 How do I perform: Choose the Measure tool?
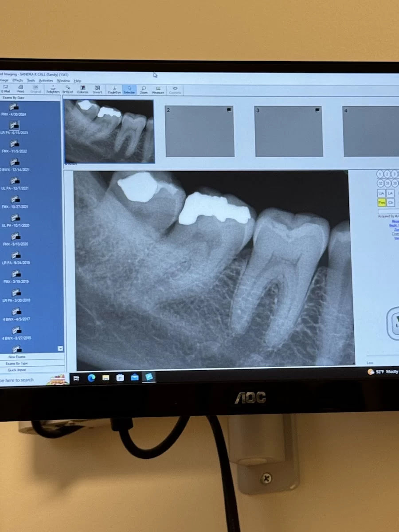[158, 90]
